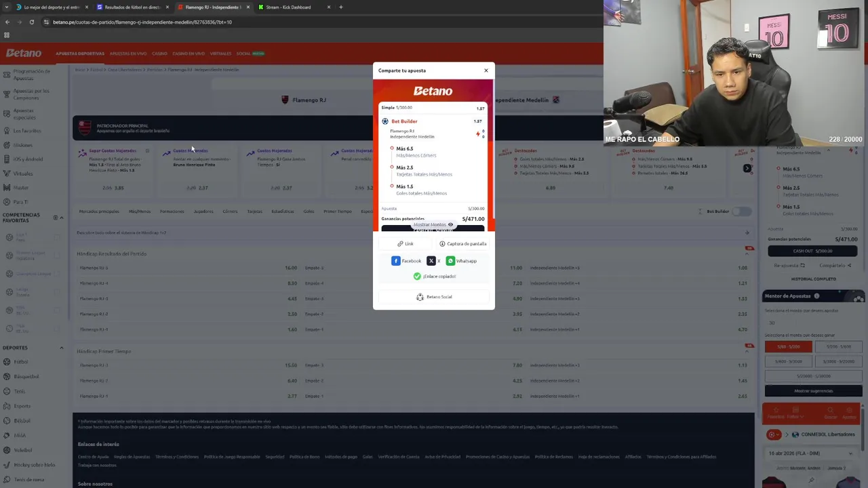This screenshot has height=488, width=868.
Task: Open Social Nueva menu item
Action: coord(250,54)
